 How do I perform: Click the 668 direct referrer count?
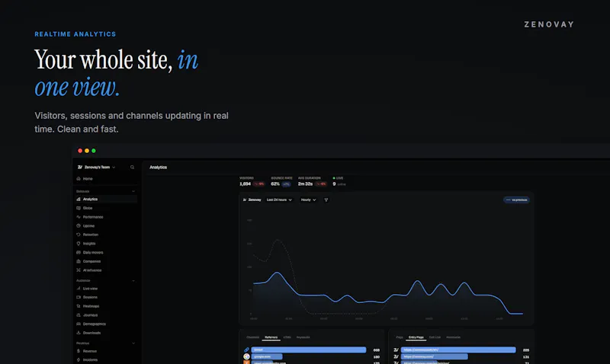[x=376, y=350]
